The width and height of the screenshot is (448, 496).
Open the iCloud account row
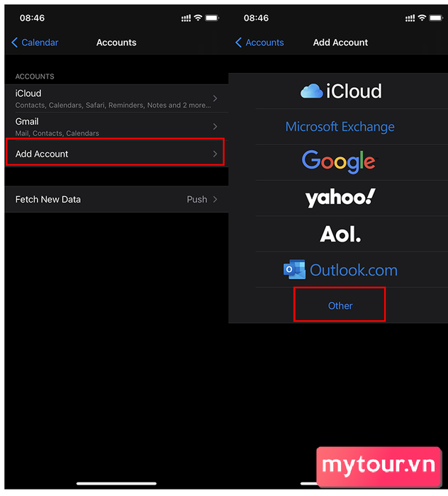point(116,98)
